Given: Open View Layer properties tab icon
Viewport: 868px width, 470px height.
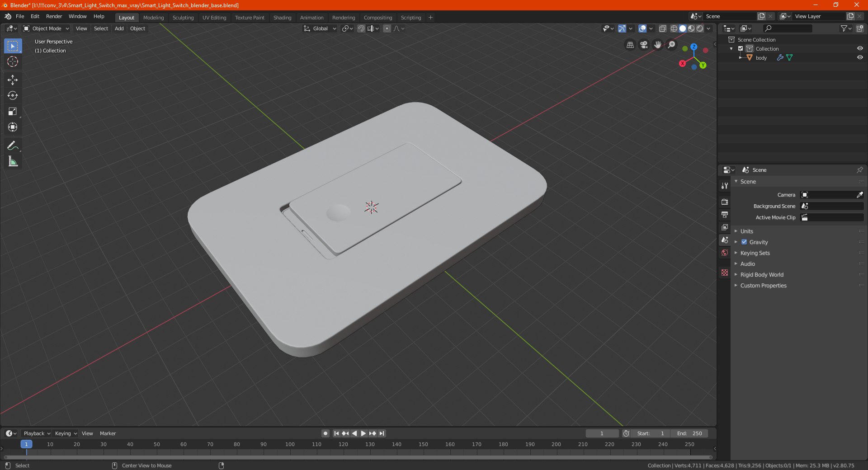Looking at the screenshot, I should pos(725,227).
